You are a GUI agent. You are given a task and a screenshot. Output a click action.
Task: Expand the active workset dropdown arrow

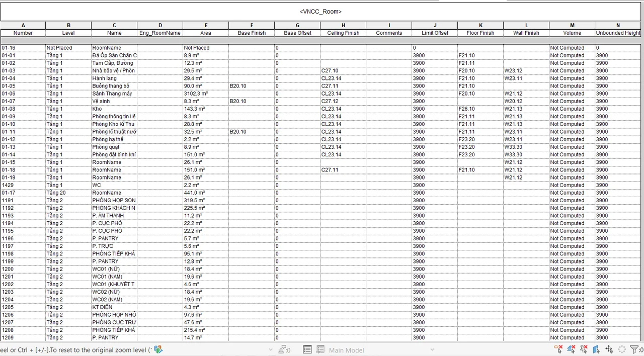click(271, 350)
